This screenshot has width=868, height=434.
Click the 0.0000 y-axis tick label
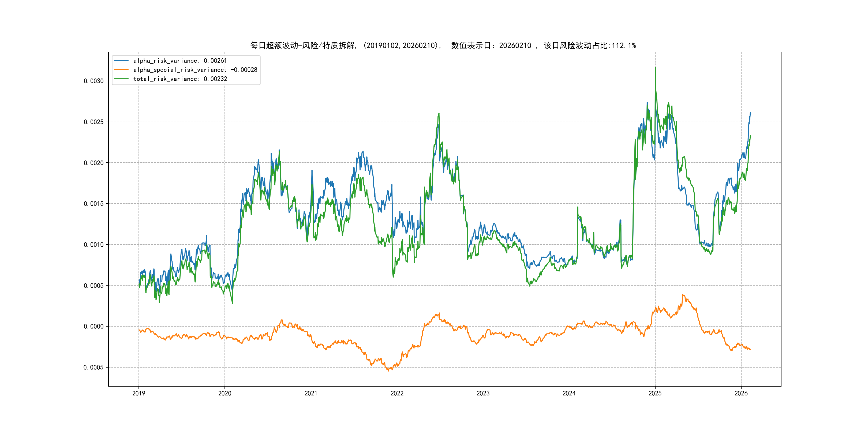(94, 326)
